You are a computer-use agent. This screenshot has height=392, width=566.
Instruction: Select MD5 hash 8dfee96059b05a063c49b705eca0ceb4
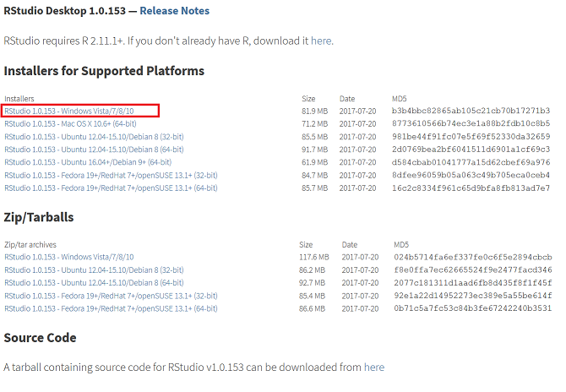coord(471,175)
